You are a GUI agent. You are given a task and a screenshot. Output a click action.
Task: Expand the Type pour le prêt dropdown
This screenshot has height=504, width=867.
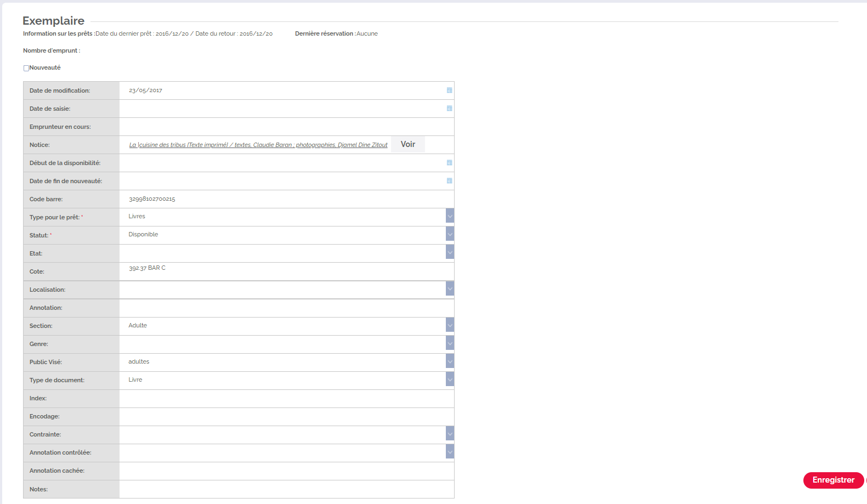(x=450, y=216)
